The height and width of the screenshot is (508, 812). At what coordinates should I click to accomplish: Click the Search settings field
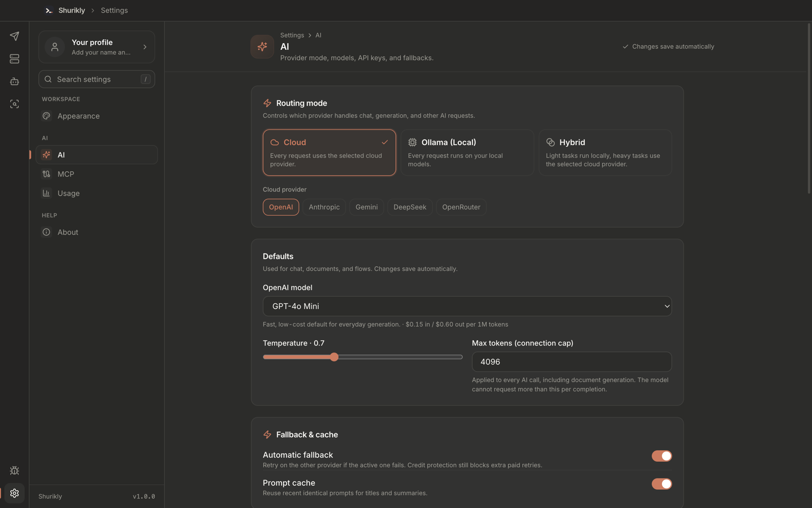tap(97, 79)
